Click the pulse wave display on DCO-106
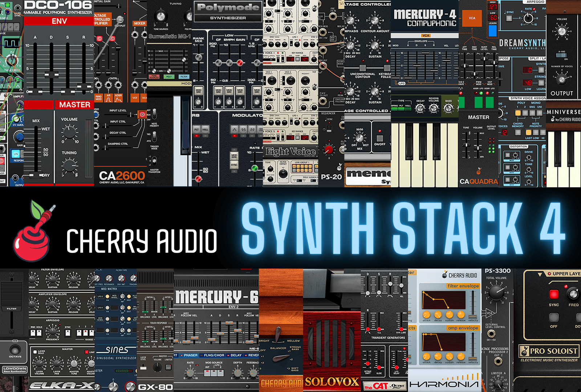This screenshot has height=392, width=581. pyautogui.click(x=12, y=43)
